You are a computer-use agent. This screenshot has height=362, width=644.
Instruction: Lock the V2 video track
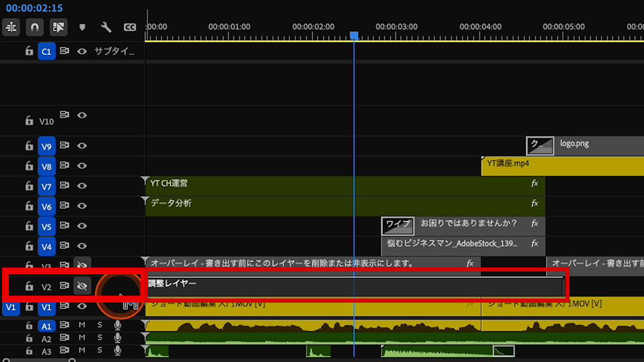(x=29, y=286)
